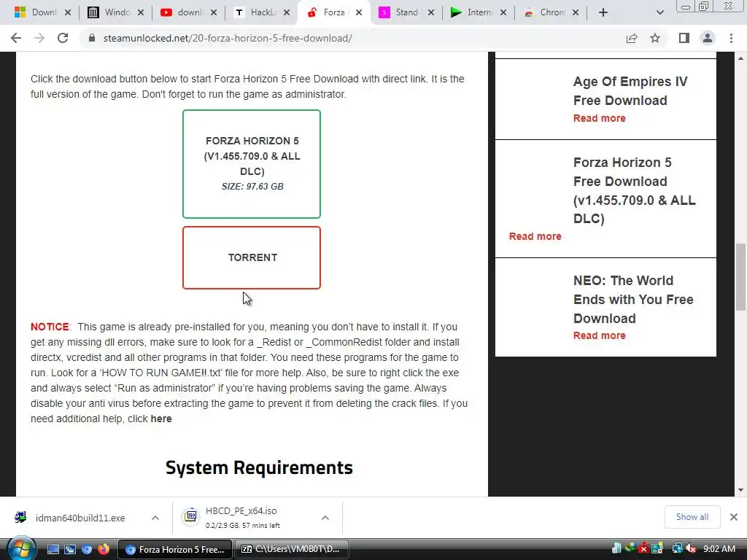This screenshot has height=560, width=747.
Task: Open Age Of Empires IV Free Download
Action: [630, 91]
